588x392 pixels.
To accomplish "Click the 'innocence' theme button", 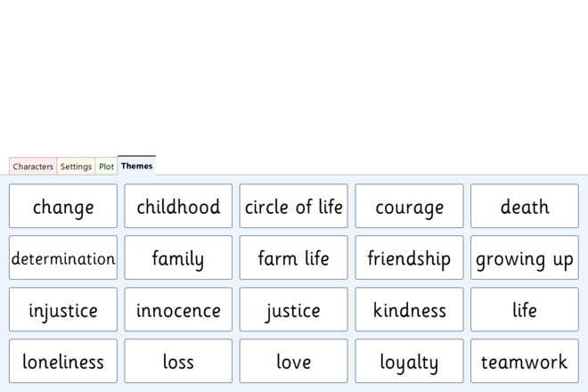I will tap(178, 310).
